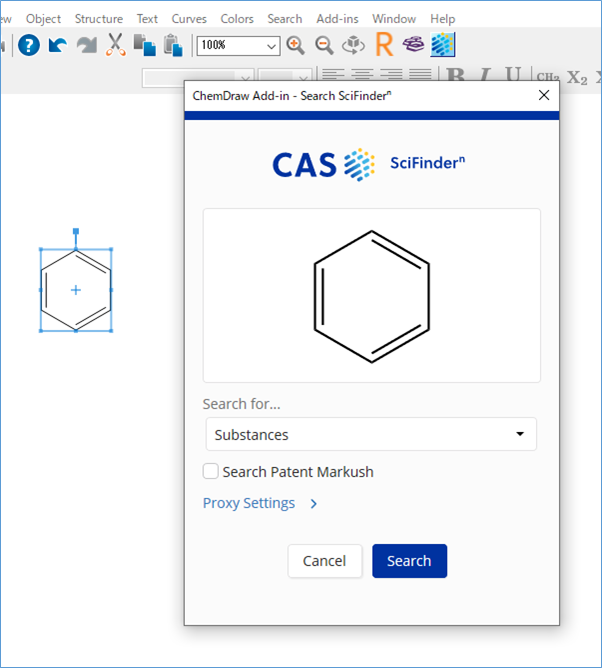Viewport: 602px width, 668px height.
Task: Toggle italic text formatting
Action: point(485,75)
